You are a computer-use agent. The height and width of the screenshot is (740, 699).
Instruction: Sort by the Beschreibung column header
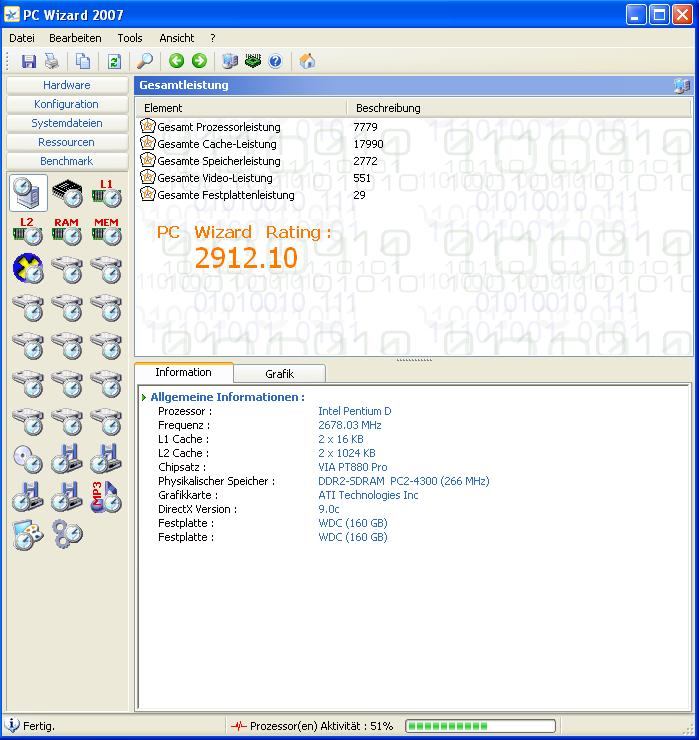coord(519,108)
